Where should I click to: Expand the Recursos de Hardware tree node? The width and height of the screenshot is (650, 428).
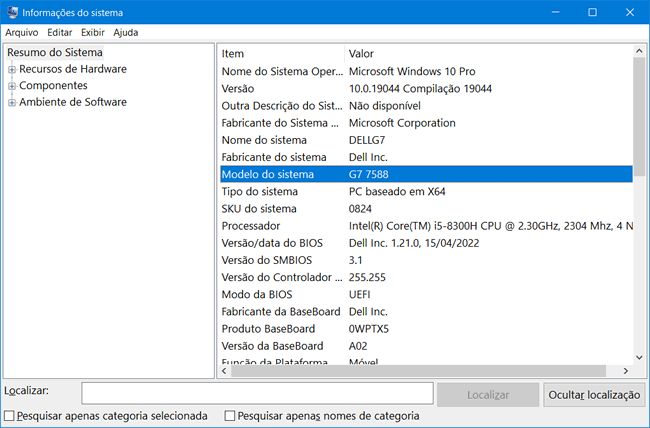[11, 69]
